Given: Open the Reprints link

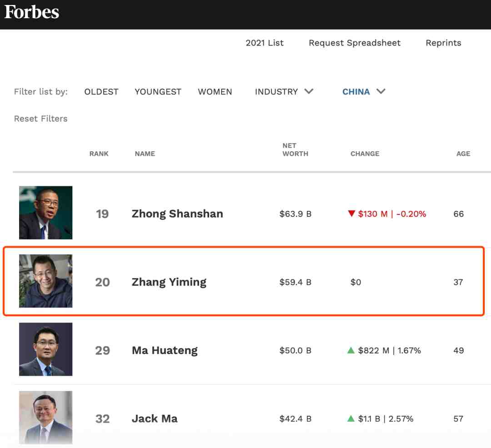Looking at the screenshot, I should coord(443,43).
